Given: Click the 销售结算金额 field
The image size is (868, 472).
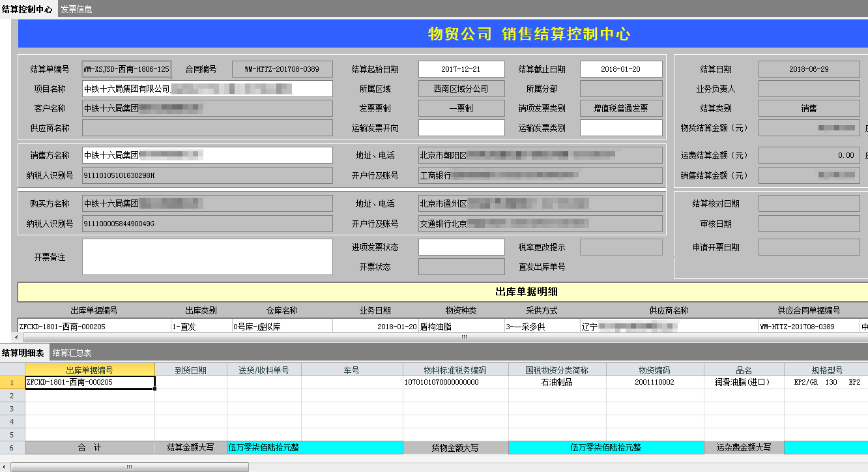Looking at the screenshot, I should coord(809,175).
